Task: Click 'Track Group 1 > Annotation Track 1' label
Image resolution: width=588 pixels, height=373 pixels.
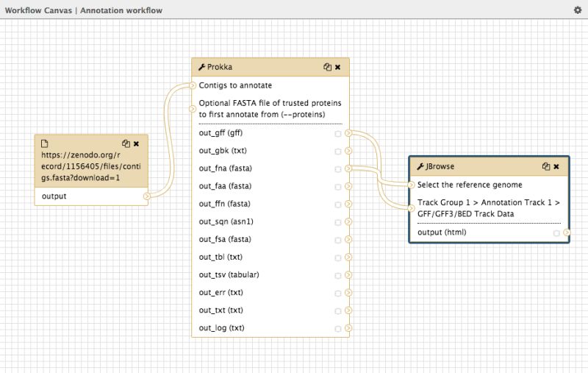Action: pyautogui.click(x=489, y=208)
